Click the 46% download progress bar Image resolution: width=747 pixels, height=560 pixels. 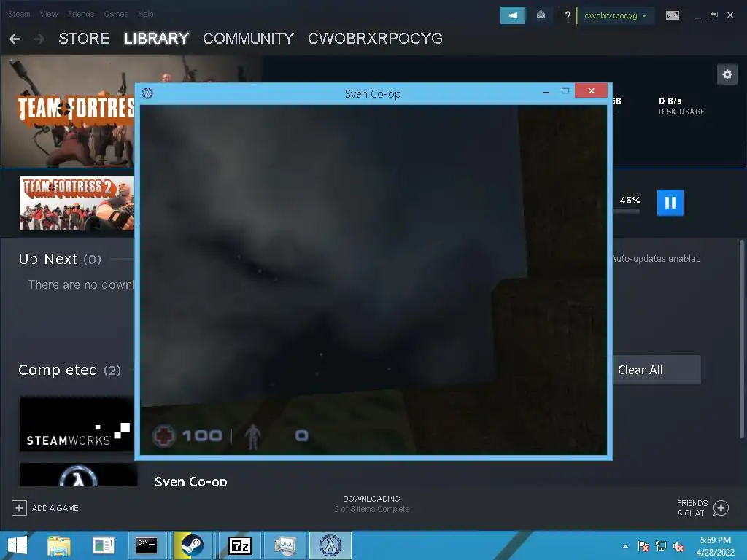(x=627, y=211)
